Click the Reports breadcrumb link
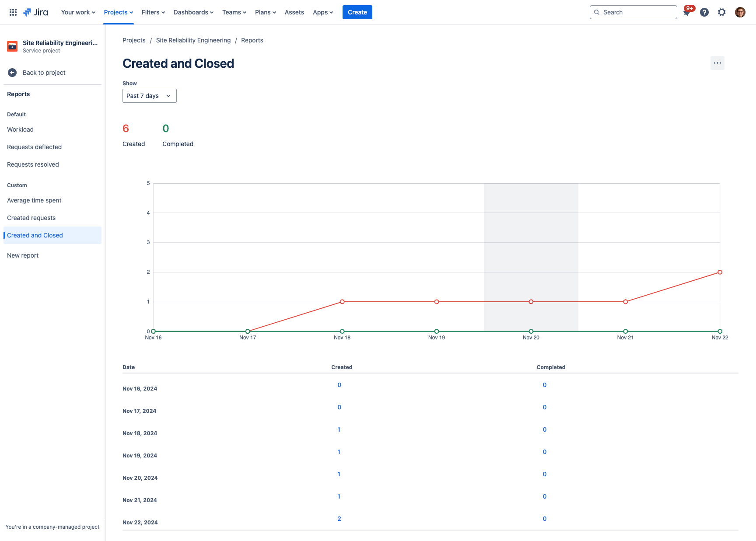 click(252, 40)
